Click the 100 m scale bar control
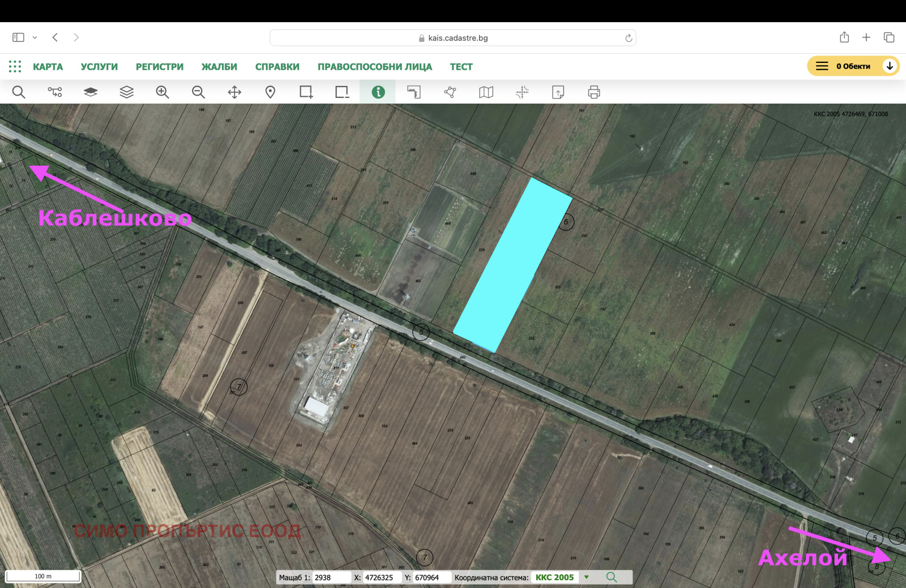This screenshot has width=906, height=588. 42,575
